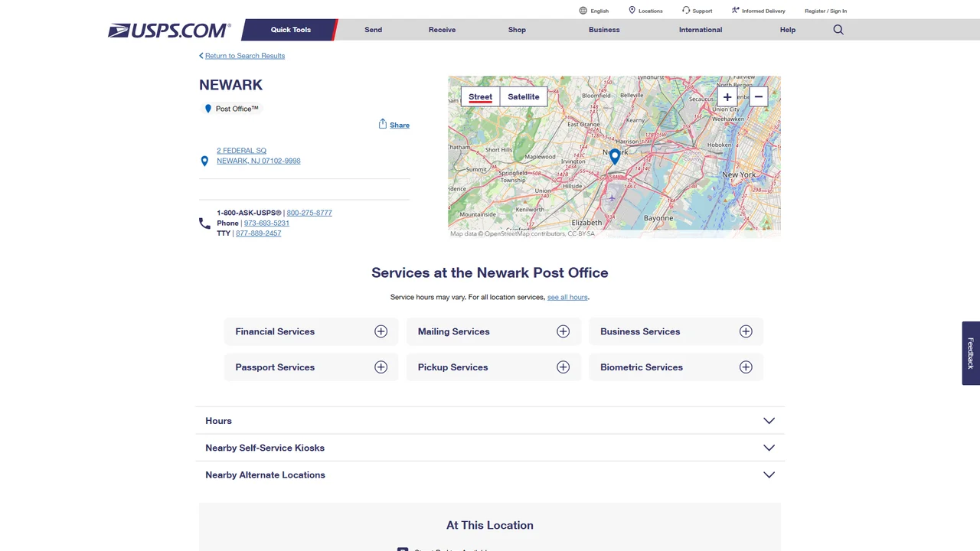This screenshot has width=980, height=551.
Task: Switch map to Street view
Action: click(481, 97)
